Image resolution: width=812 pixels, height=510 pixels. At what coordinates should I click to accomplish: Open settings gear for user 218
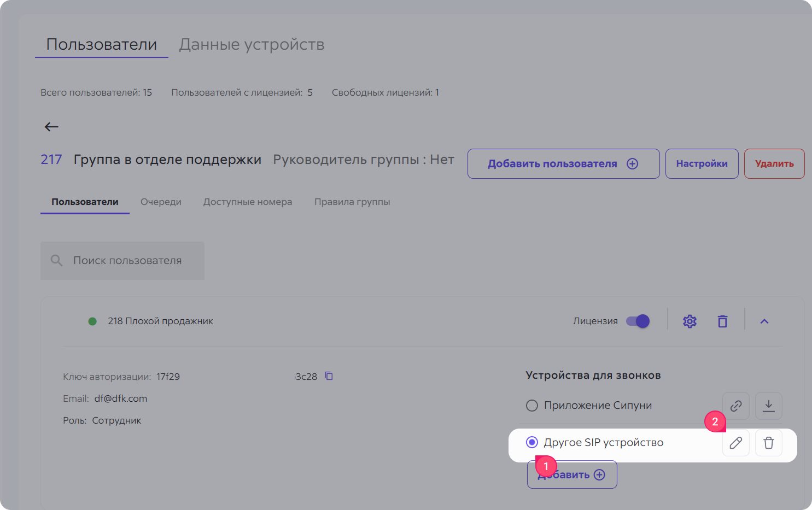coord(690,321)
